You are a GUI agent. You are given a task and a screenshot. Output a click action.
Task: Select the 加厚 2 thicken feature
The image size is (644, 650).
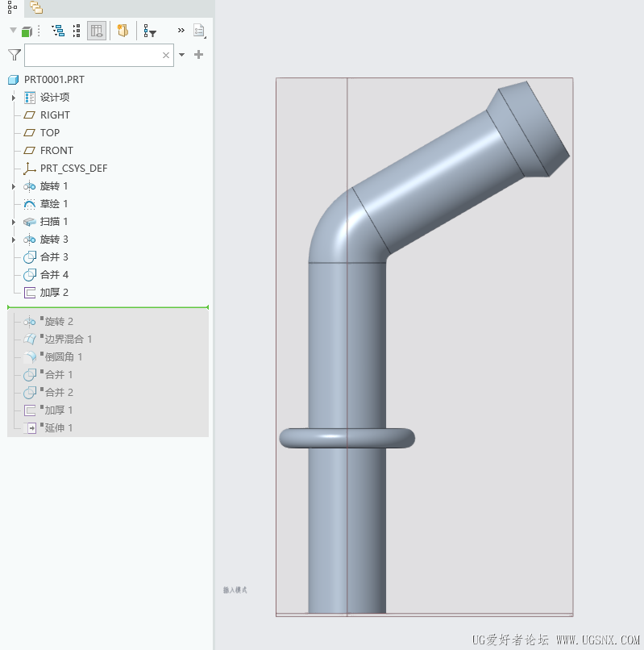click(54, 293)
